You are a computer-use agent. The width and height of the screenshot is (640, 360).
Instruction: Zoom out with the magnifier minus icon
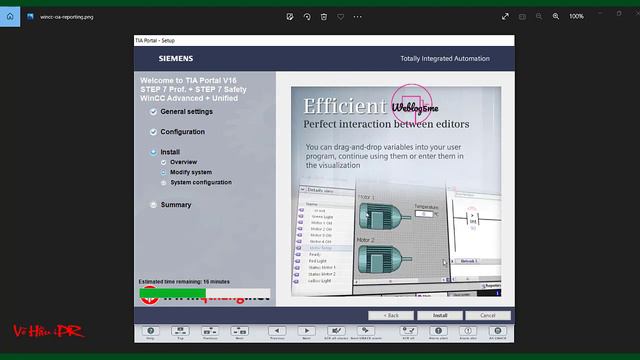[539, 16]
